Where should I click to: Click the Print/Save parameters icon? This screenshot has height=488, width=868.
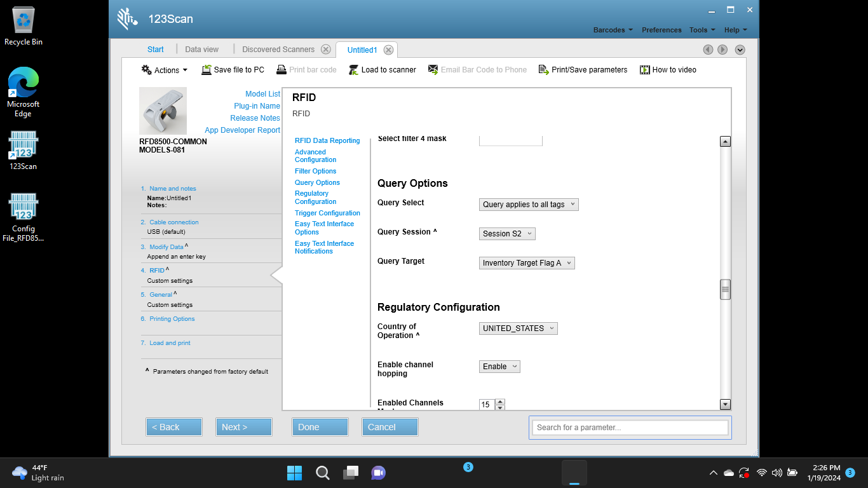(x=544, y=70)
